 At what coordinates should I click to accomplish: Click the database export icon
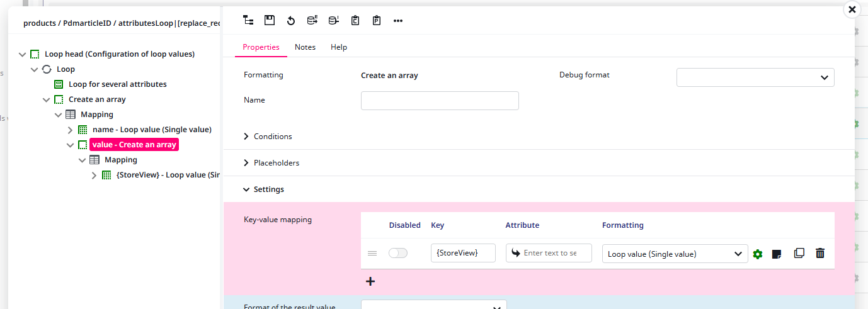(x=312, y=21)
